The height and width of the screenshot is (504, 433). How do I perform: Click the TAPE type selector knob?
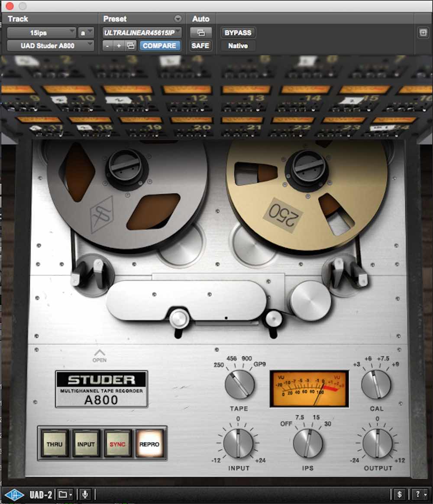point(239,385)
